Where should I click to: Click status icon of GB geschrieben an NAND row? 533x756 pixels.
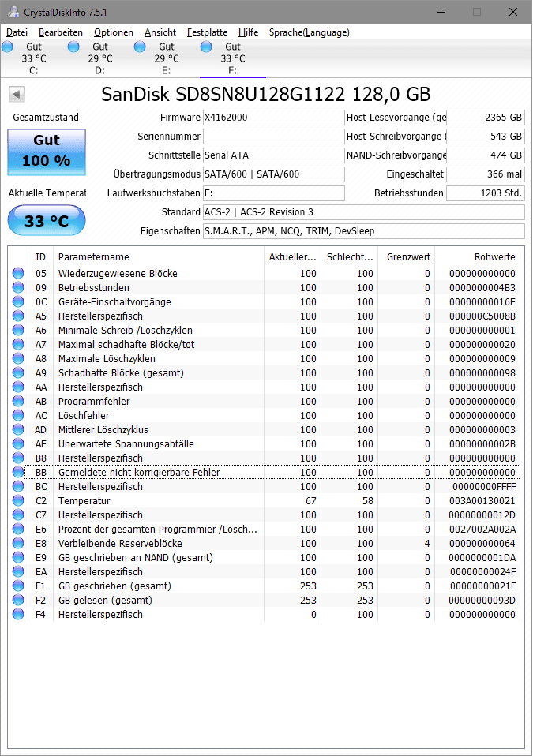[18, 557]
